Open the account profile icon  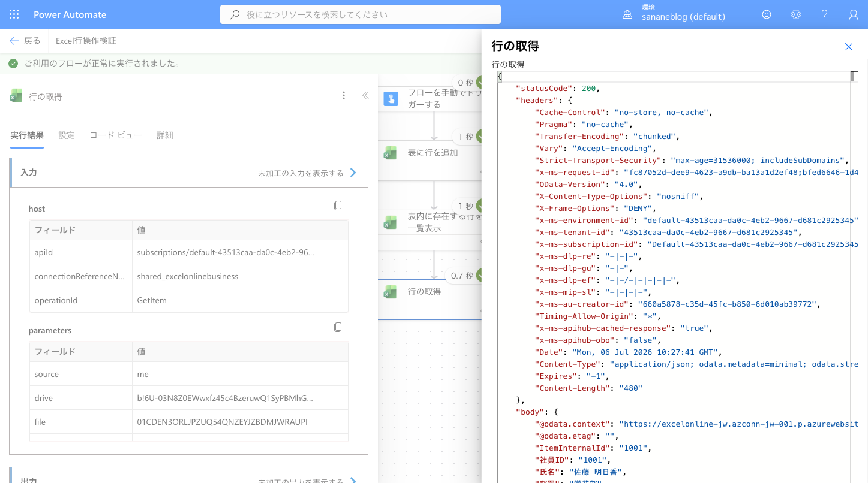(854, 14)
